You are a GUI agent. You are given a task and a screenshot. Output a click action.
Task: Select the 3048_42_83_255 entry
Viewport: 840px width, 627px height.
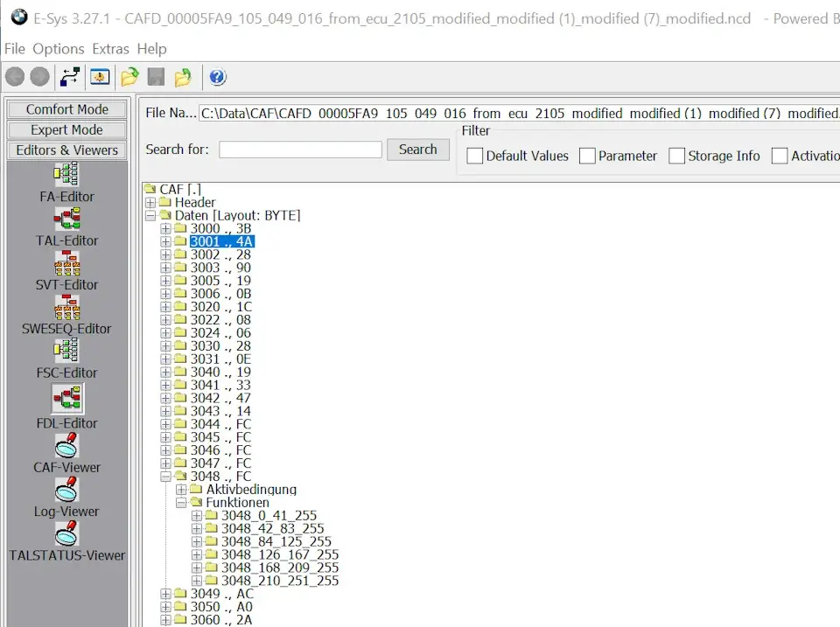coord(273,528)
